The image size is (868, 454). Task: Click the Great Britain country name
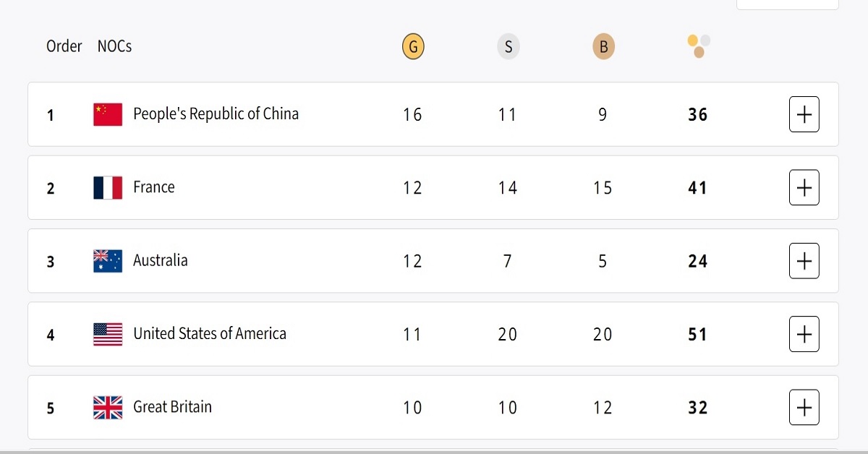pyautogui.click(x=172, y=407)
